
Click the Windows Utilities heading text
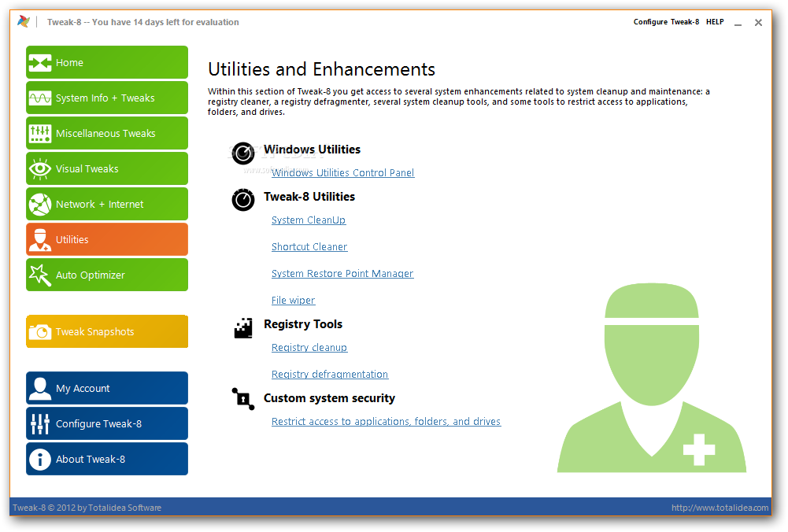312,150
